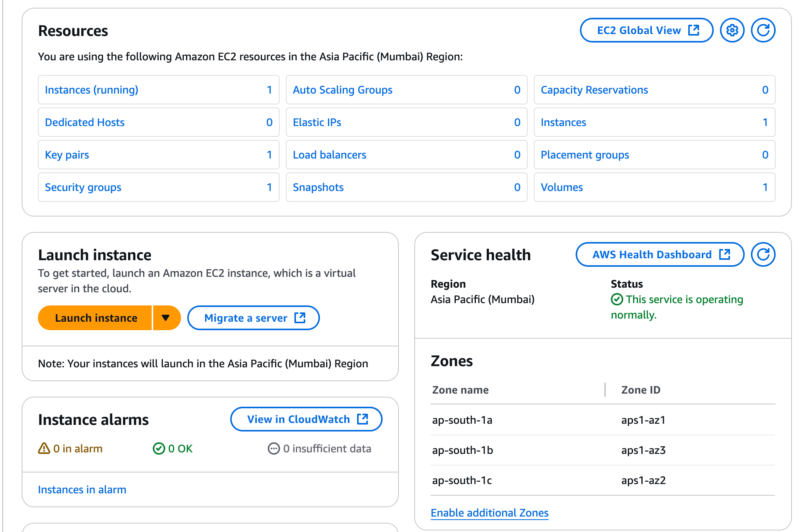
Task: Click the Instances in alarm link
Action: pos(82,489)
